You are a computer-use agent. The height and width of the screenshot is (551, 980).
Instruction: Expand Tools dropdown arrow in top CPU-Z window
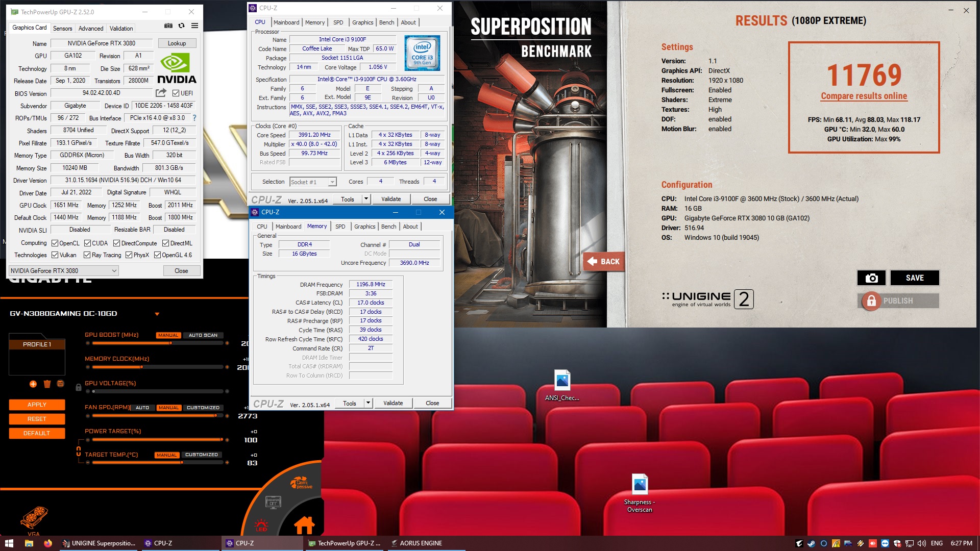click(x=366, y=199)
